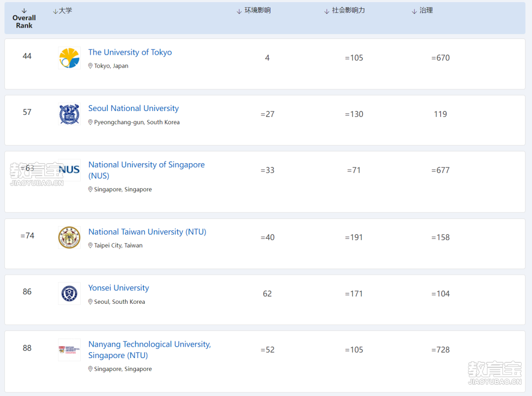Select the Seoul, South Korea location text
The width and height of the screenshot is (532, 396).
click(119, 302)
